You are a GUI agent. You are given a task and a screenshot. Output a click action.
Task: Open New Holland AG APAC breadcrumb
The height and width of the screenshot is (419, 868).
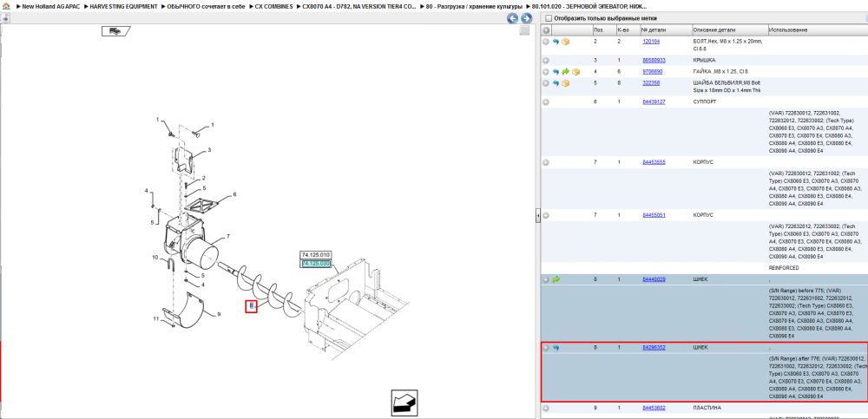[x=49, y=6]
